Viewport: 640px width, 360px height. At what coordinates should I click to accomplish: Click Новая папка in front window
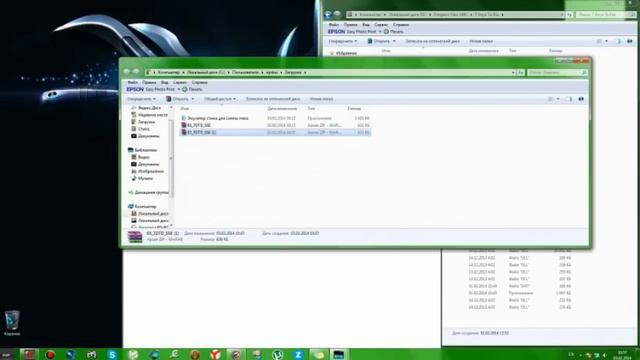[321, 99]
